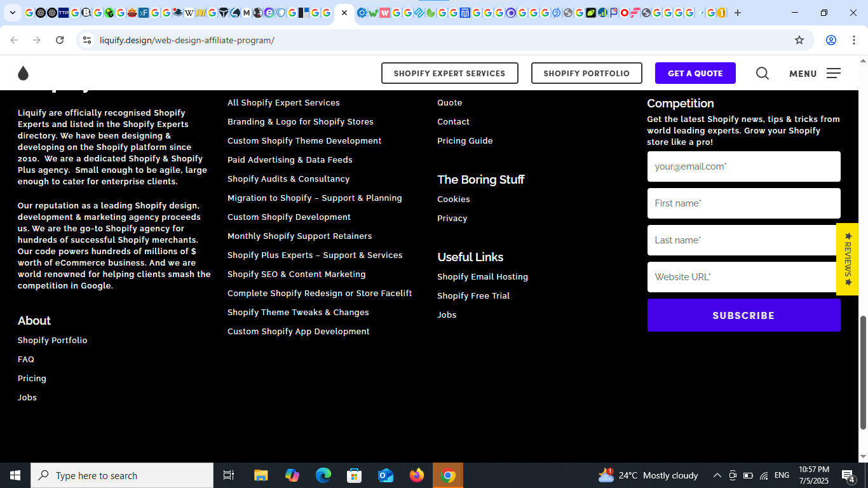Reload the page with the refresh icon
This screenshot has height=488, width=868.
click(60, 40)
